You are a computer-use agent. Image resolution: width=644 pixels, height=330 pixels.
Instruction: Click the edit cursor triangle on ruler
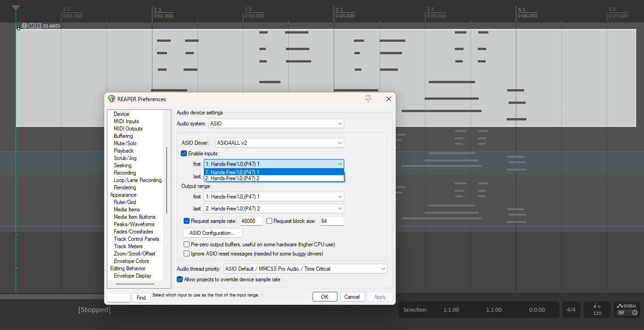coord(16,8)
